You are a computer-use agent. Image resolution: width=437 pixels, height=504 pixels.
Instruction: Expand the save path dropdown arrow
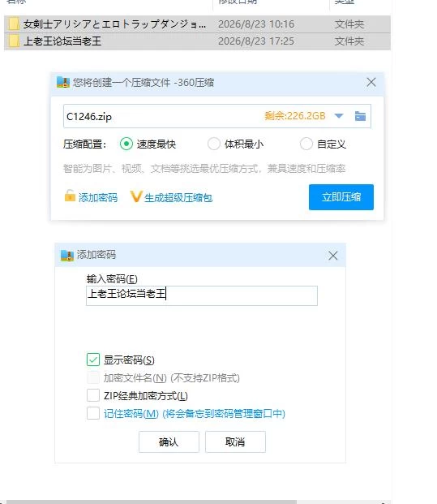coord(339,116)
